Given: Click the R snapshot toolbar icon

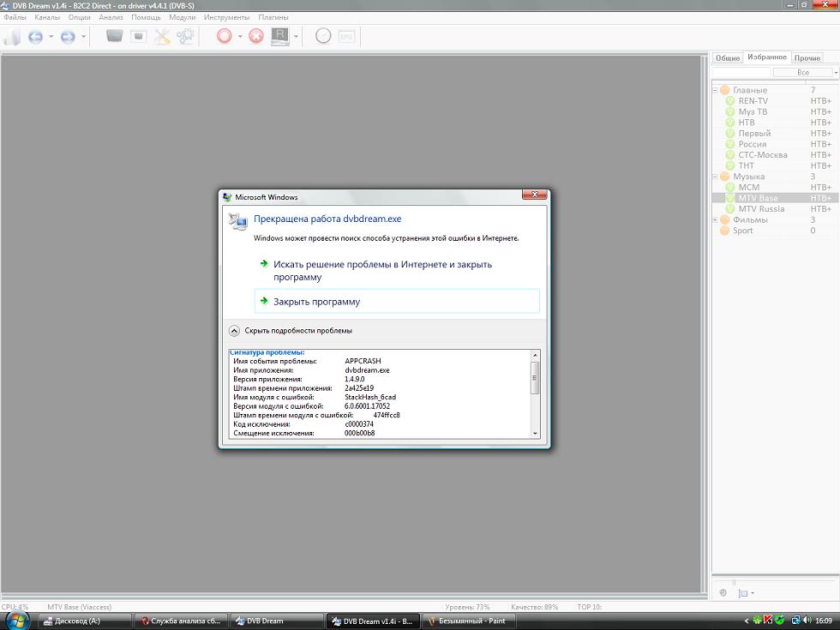Looking at the screenshot, I should [x=279, y=36].
